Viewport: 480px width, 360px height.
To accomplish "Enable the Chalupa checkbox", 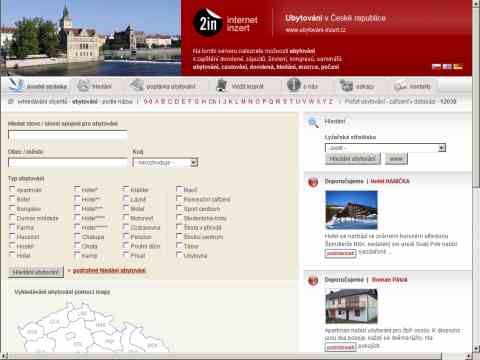I will tap(77, 236).
